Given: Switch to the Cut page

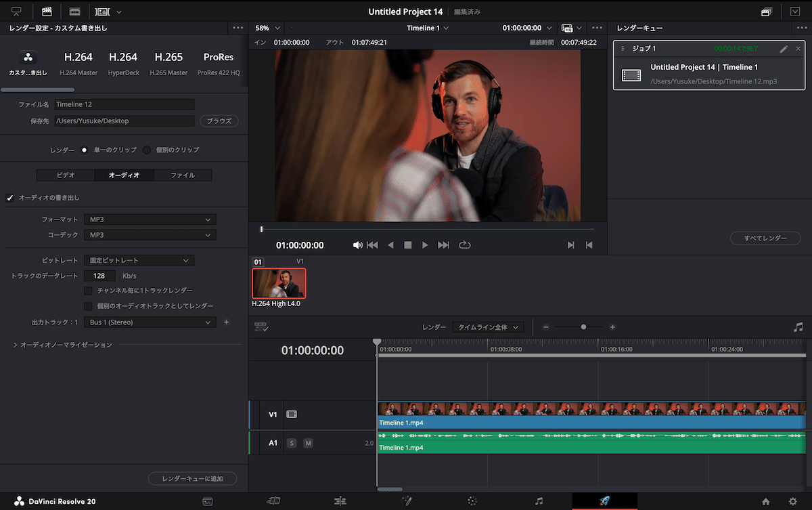Looking at the screenshot, I should coord(273,501).
